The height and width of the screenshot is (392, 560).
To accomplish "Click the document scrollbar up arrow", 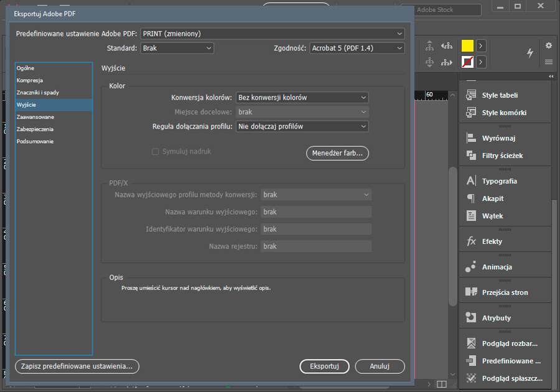I will coord(453,95).
